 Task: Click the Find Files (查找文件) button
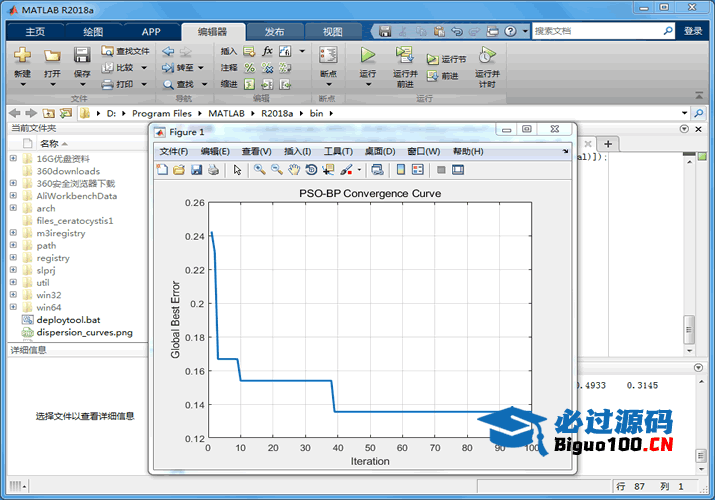click(125, 51)
